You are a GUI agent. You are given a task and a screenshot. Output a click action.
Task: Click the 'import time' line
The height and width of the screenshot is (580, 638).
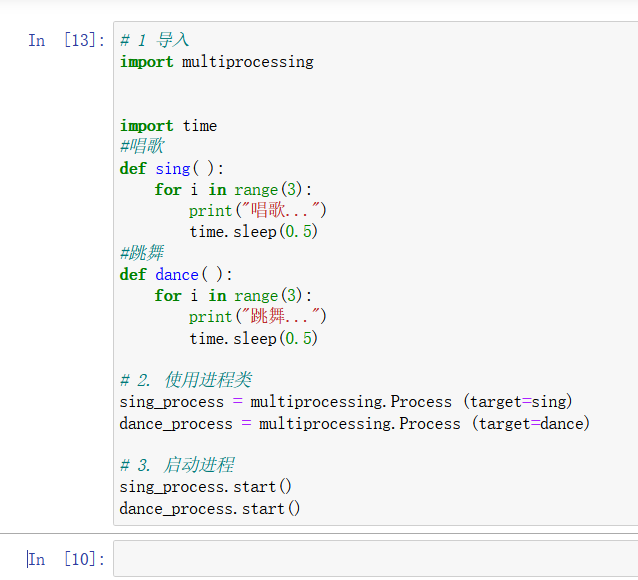click(x=168, y=125)
